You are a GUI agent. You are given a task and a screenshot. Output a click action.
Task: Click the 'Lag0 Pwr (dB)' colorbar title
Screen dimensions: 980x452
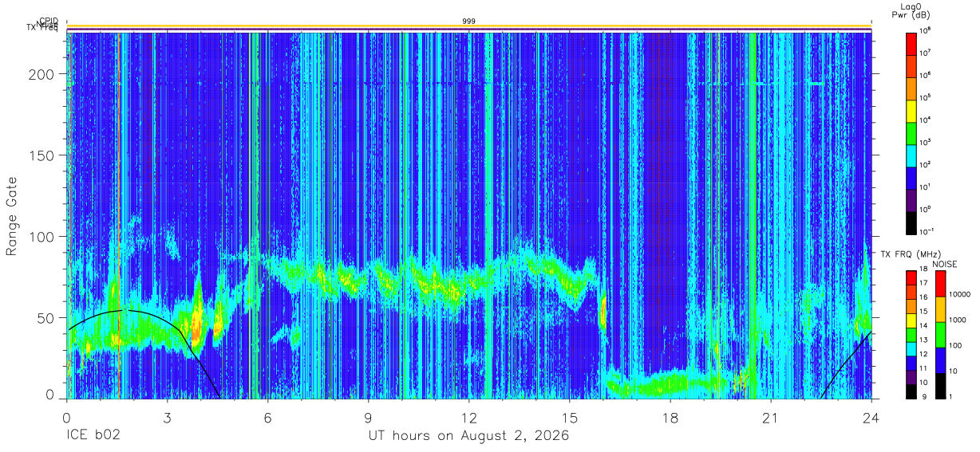click(911, 10)
